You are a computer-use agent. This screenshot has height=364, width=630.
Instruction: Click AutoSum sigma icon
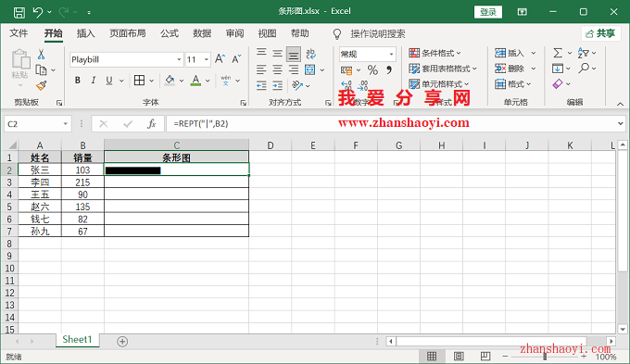click(x=558, y=53)
